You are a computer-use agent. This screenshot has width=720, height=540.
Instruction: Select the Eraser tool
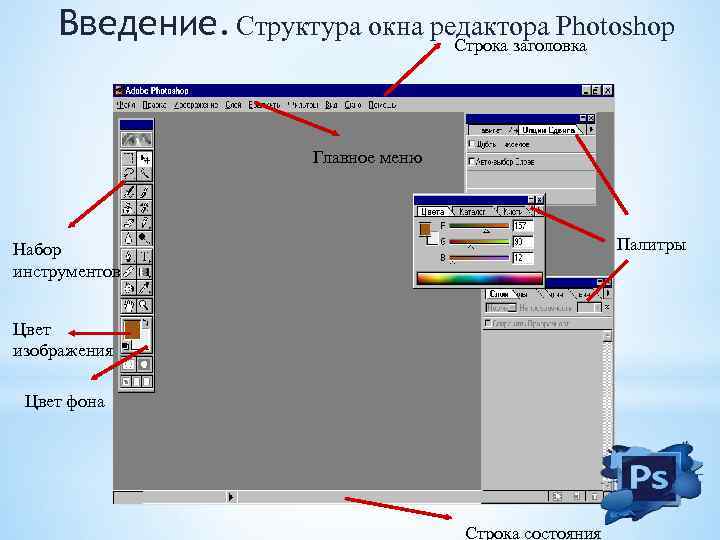tap(128, 223)
